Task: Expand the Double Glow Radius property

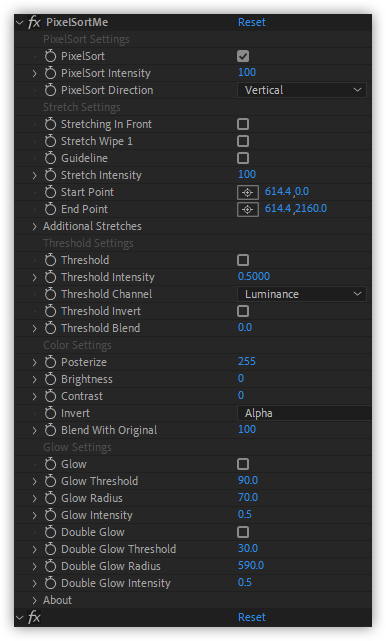Action: tap(35, 566)
